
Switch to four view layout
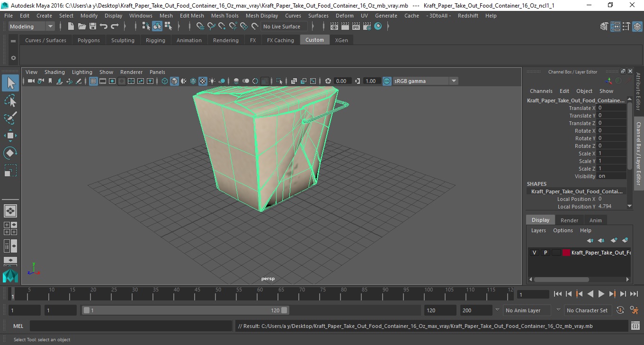coord(10,228)
